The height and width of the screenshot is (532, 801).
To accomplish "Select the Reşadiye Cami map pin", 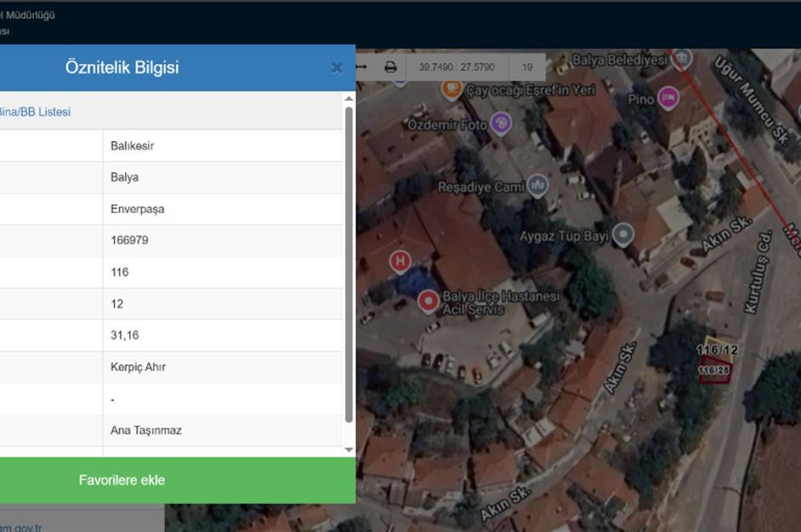I will point(537,186).
